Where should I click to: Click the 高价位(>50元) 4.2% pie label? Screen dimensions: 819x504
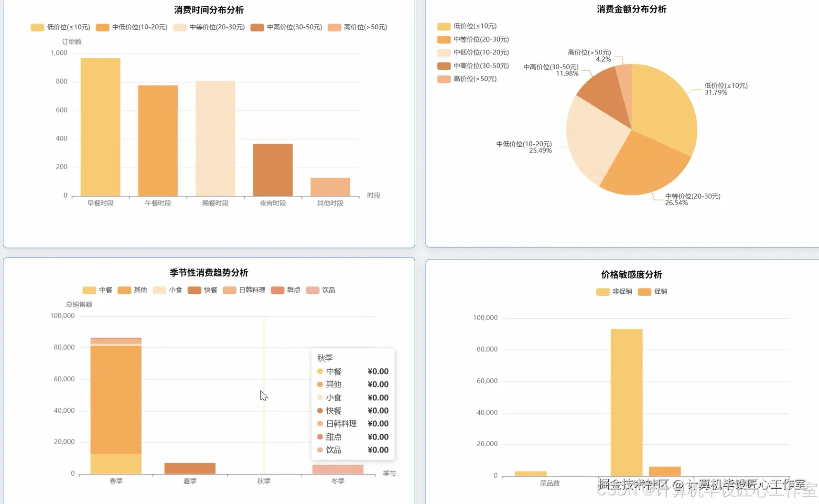(x=590, y=56)
